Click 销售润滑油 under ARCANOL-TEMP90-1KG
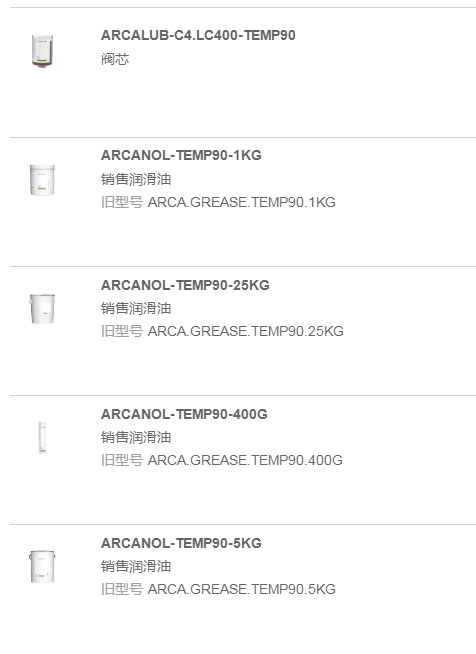This screenshot has width=476, height=654. point(136,179)
